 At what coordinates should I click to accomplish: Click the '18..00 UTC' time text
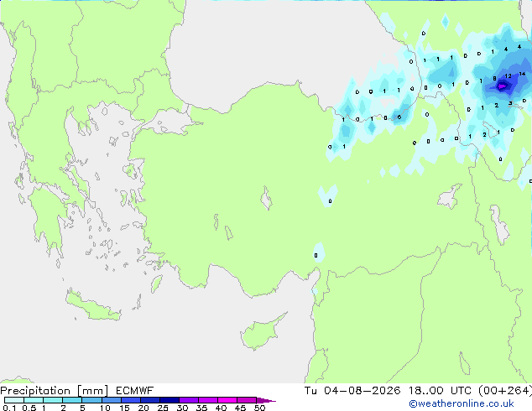click(x=441, y=391)
